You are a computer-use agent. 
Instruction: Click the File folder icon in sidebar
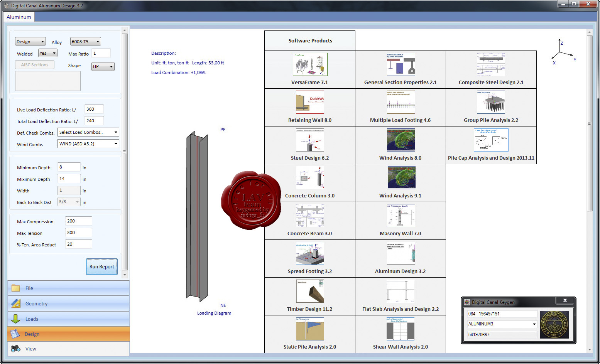pyautogui.click(x=16, y=288)
